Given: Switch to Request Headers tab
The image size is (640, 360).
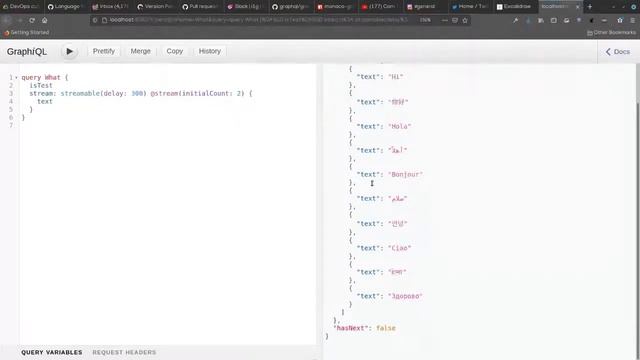Looking at the screenshot, I should click(124, 352).
